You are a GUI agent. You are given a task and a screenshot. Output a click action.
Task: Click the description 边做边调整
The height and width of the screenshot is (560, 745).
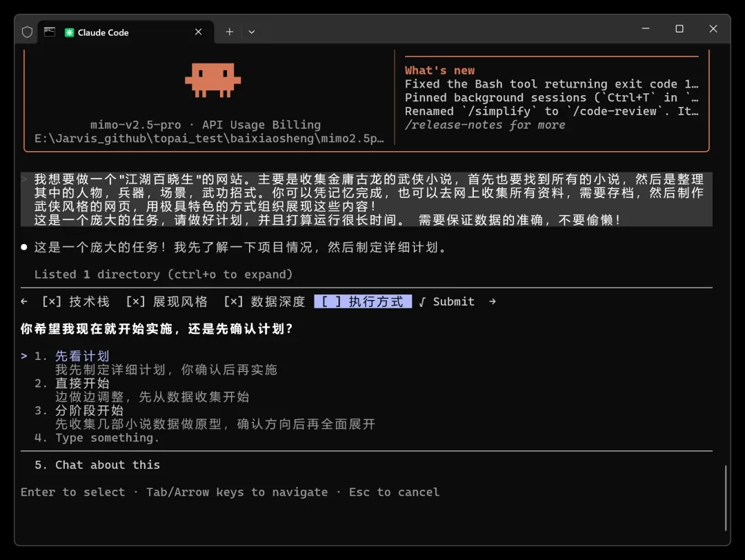point(152,397)
